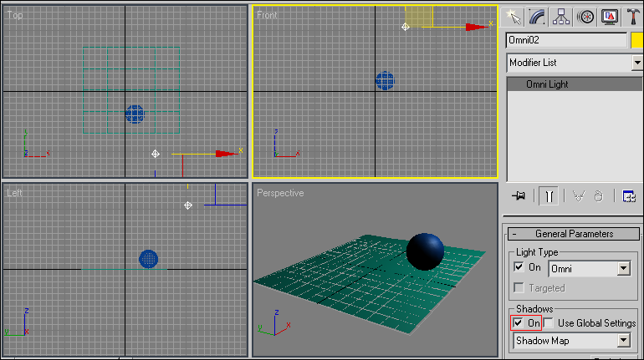
Task: Toggle the Light Type On checkbox
Action: [519, 268]
